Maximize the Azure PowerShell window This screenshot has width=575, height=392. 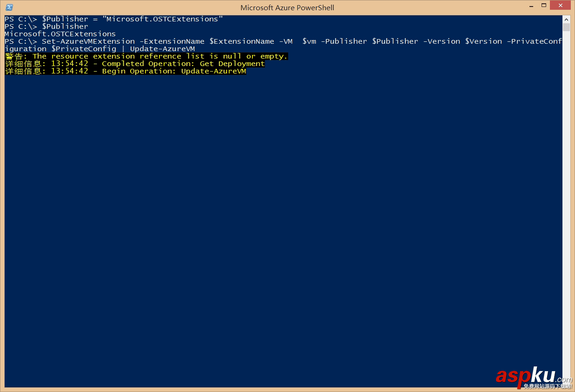click(542, 6)
